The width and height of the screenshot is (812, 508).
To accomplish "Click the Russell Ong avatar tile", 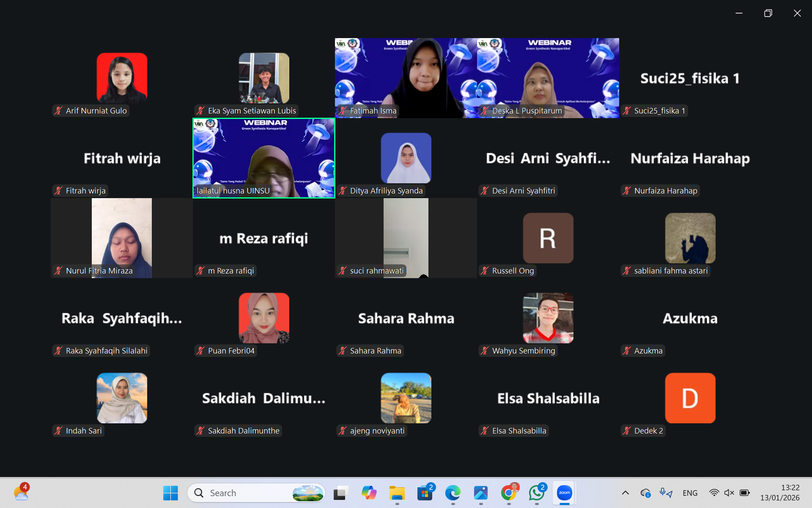I will click(548, 238).
